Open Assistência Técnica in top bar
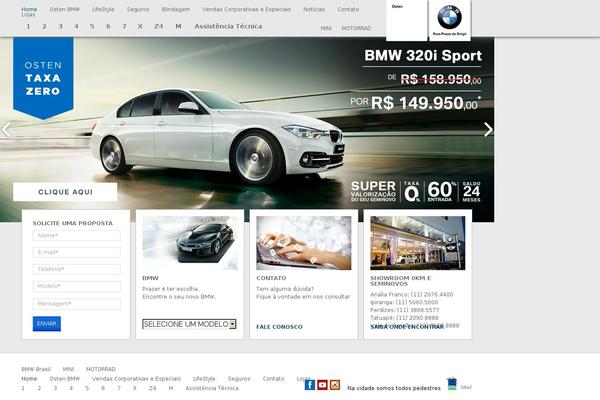The image size is (600, 400). tap(228, 26)
